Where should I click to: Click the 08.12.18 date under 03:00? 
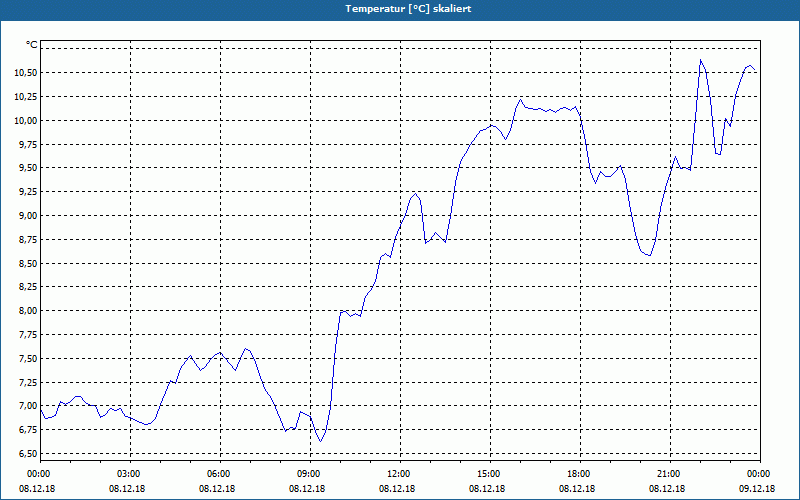(127, 489)
